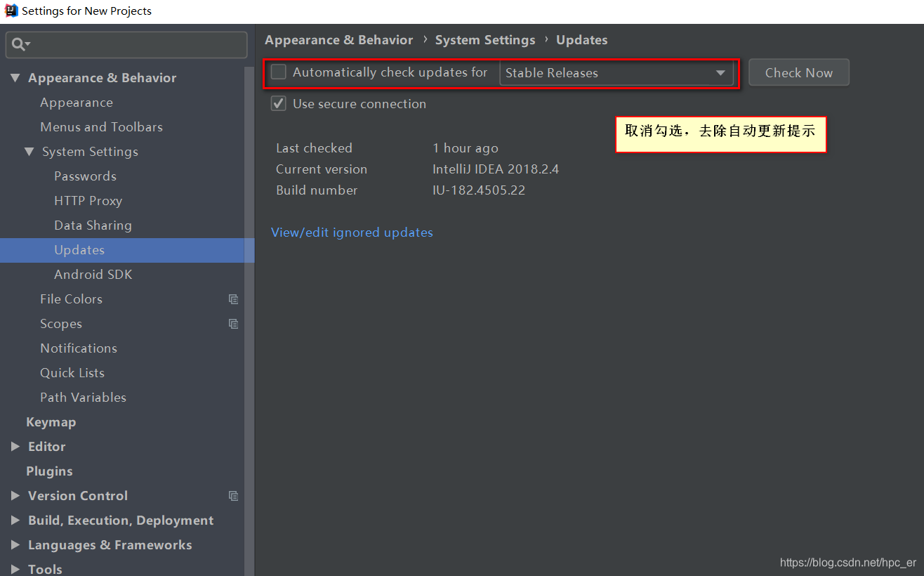Click the 'IU-182.4505.22' build number

pos(479,190)
